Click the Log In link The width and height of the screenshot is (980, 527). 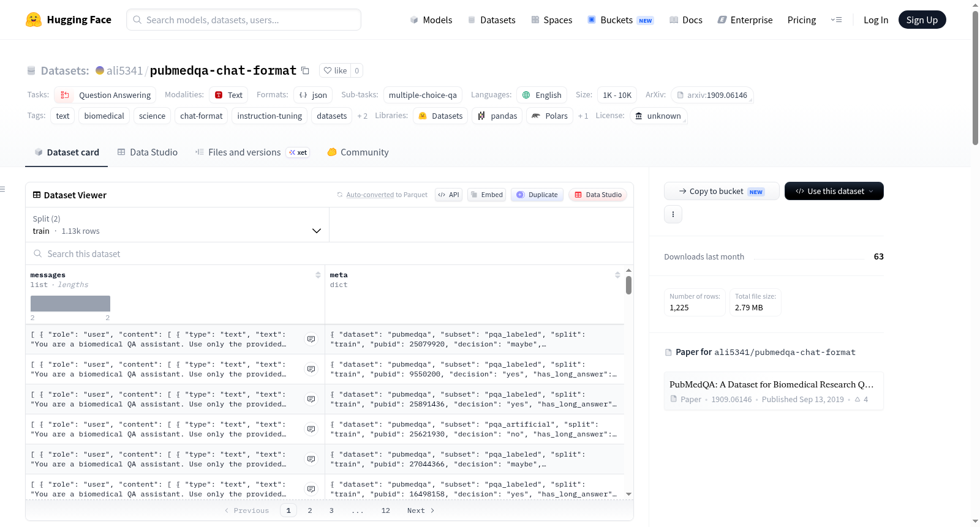[876, 20]
